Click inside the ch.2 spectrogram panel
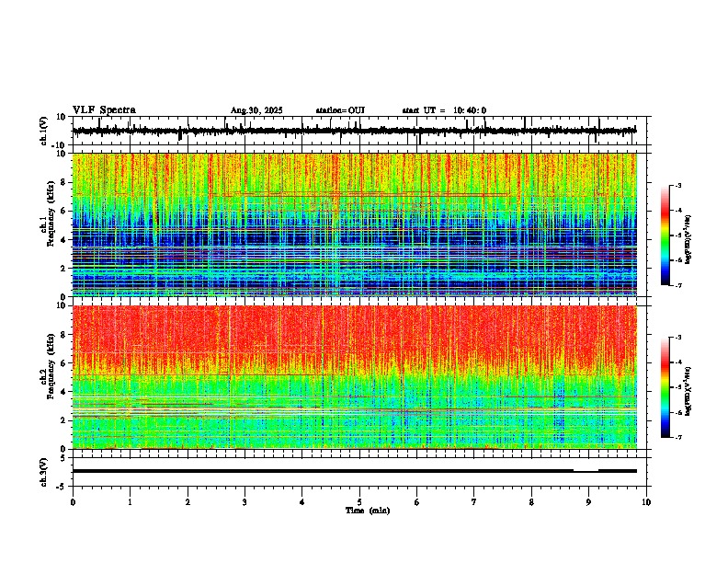This screenshot has width=728, height=563. point(354,377)
